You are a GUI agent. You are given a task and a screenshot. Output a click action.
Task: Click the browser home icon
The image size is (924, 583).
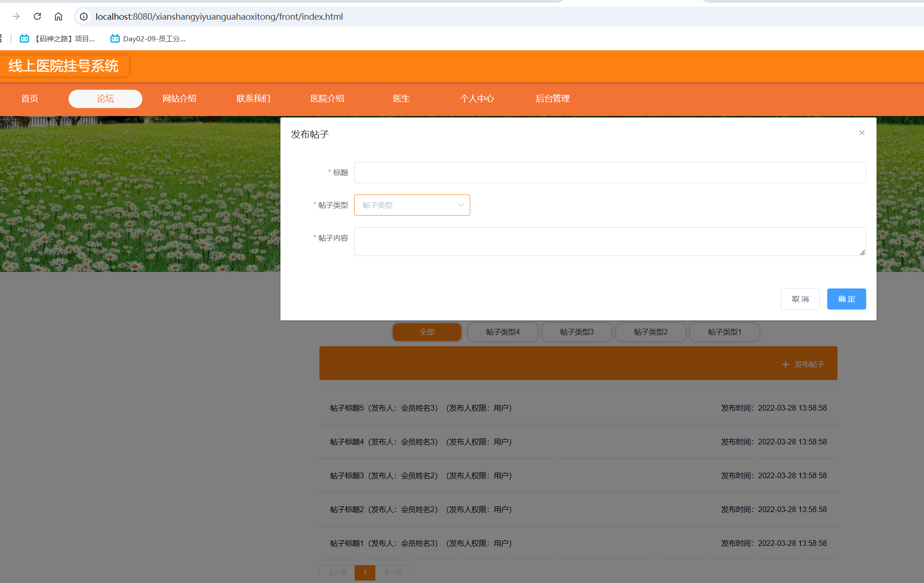[58, 16]
